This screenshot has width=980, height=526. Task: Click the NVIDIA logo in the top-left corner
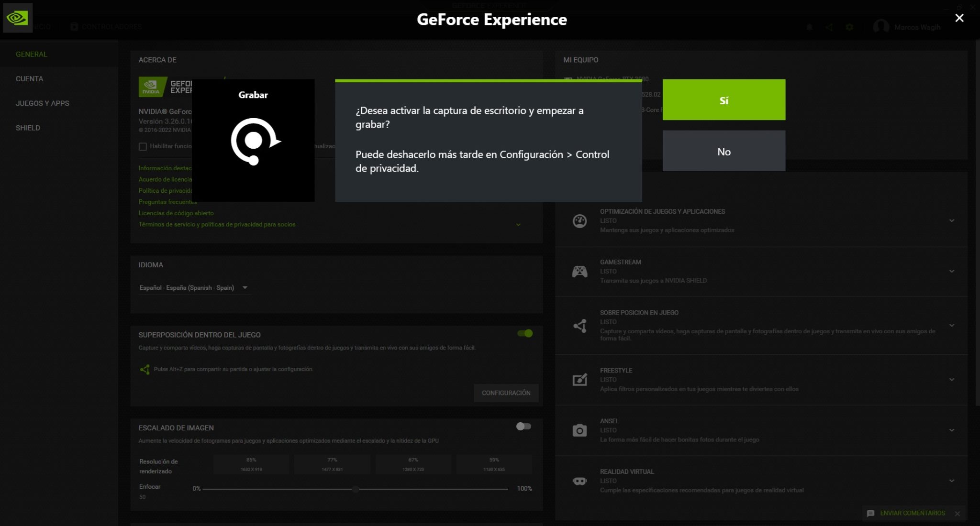(x=18, y=18)
